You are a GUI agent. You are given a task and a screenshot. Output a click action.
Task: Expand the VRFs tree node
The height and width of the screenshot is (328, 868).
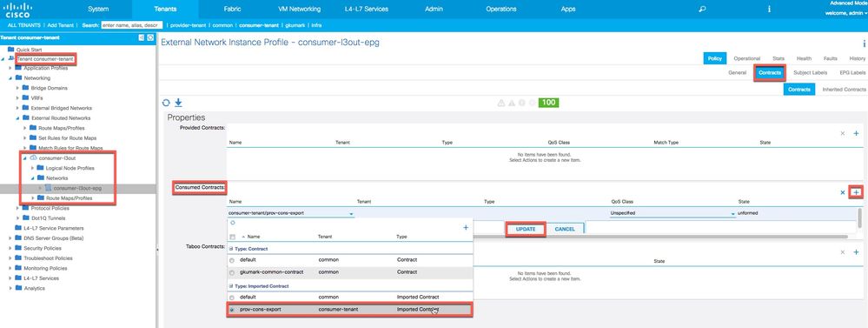click(17, 98)
